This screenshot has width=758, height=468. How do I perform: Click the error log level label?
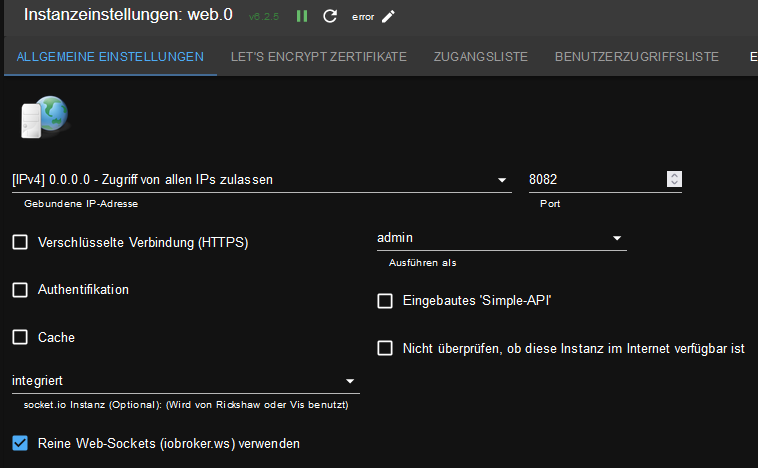pos(363,17)
